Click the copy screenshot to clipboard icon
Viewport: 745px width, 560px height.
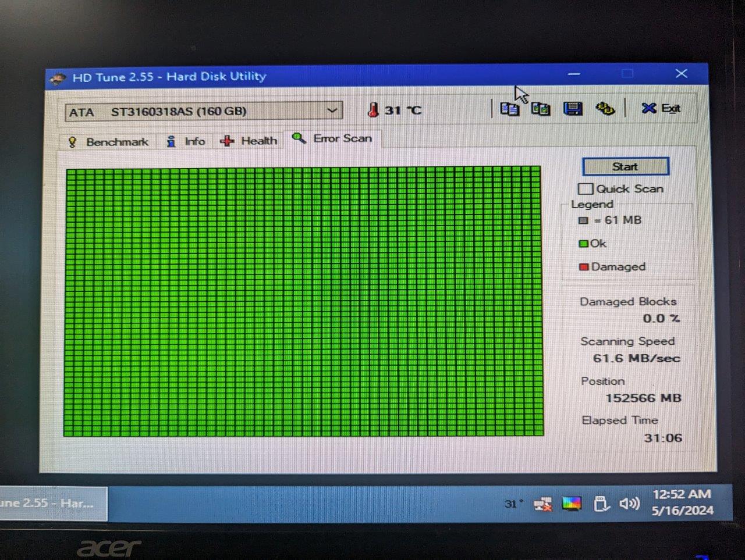point(540,109)
